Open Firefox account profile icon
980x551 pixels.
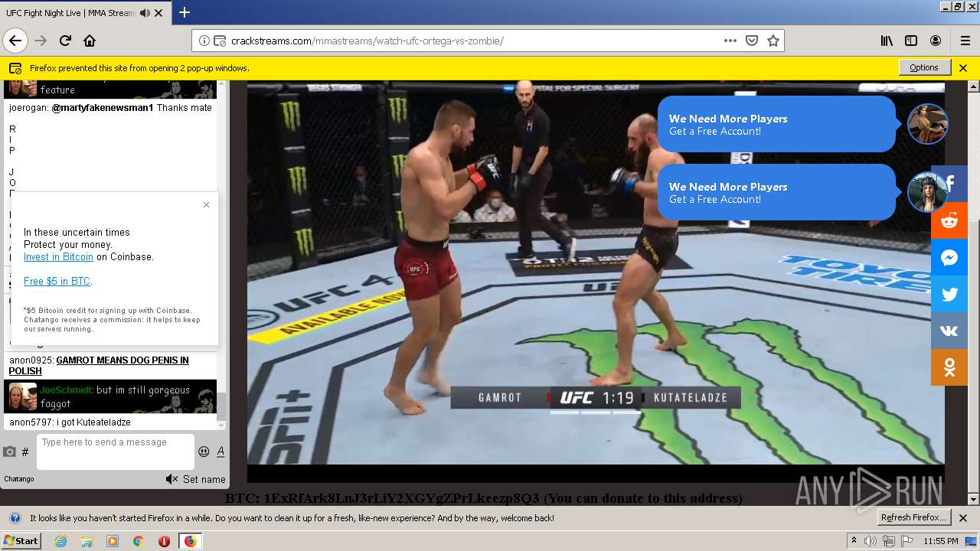pyautogui.click(x=936, y=41)
